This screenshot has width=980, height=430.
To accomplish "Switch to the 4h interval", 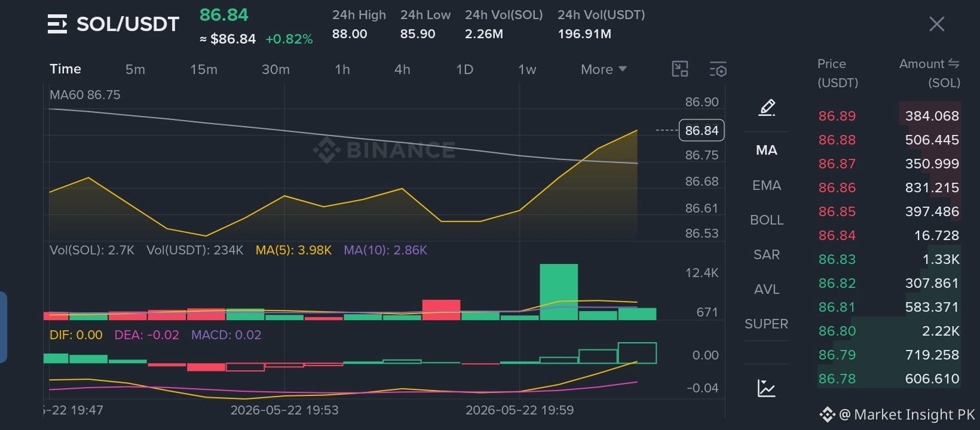I will (402, 69).
